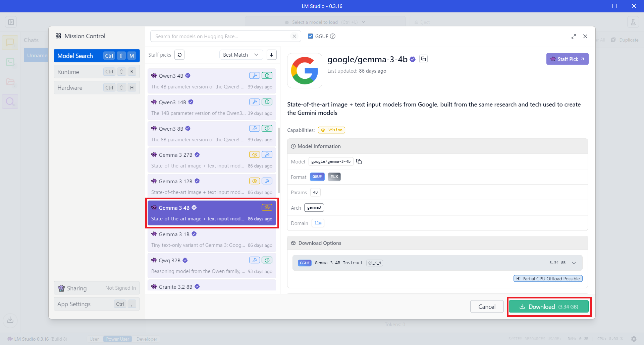644x345 pixels.
Task: Select the Gemma 3 1B model entry
Action: pyautogui.click(x=212, y=239)
